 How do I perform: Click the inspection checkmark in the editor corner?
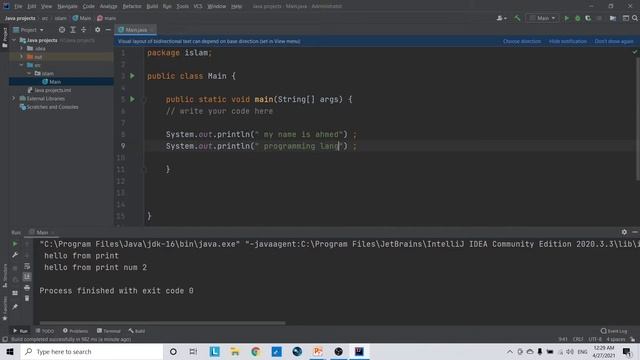click(x=635, y=52)
